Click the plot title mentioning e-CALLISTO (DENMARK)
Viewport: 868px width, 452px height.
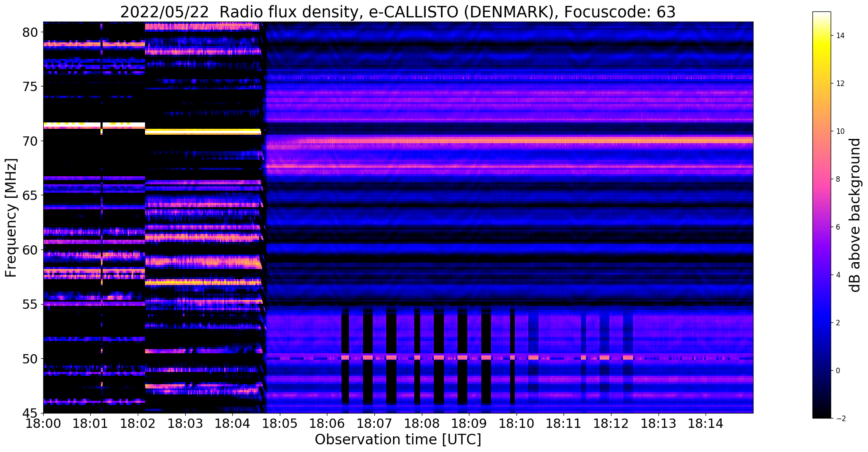[x=398, y=12]
